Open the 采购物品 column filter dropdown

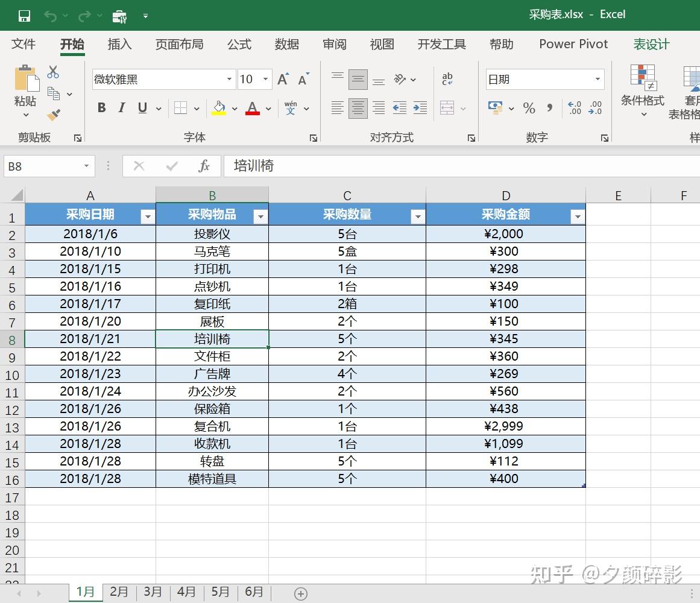260,215
